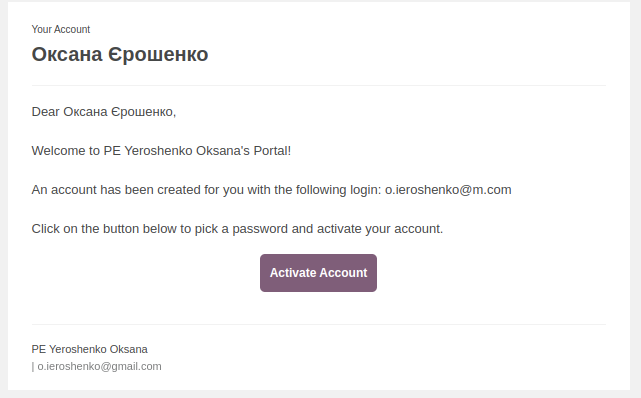Click the vertical bar before the footer email
This screenshot has width=641, height=398.
(33, 367)
